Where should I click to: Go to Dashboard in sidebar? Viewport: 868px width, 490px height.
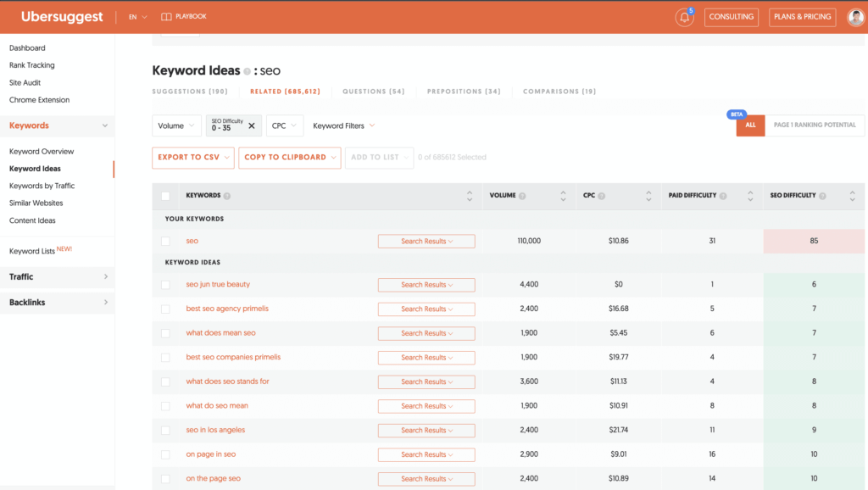click(x=27, y=48)
